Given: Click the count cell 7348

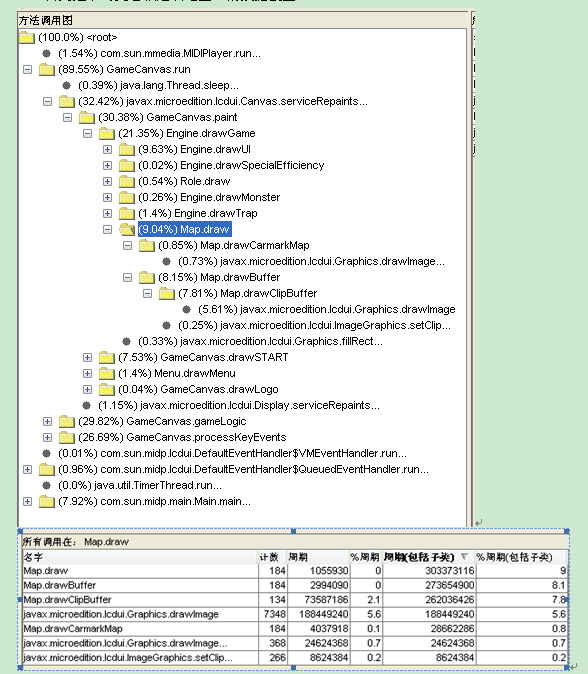Looking at the screenshot, I should (x=273, y=614).
